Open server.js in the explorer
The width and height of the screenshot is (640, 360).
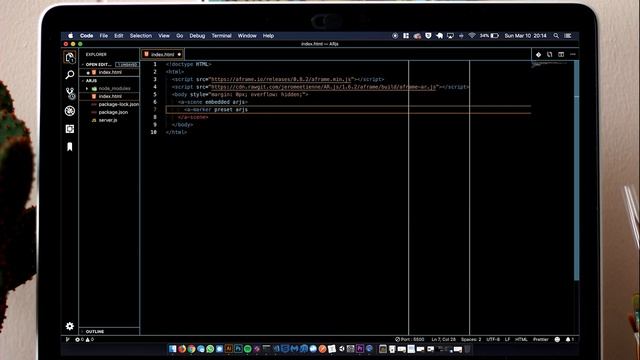pyautogui.click(x=109, y=120)
